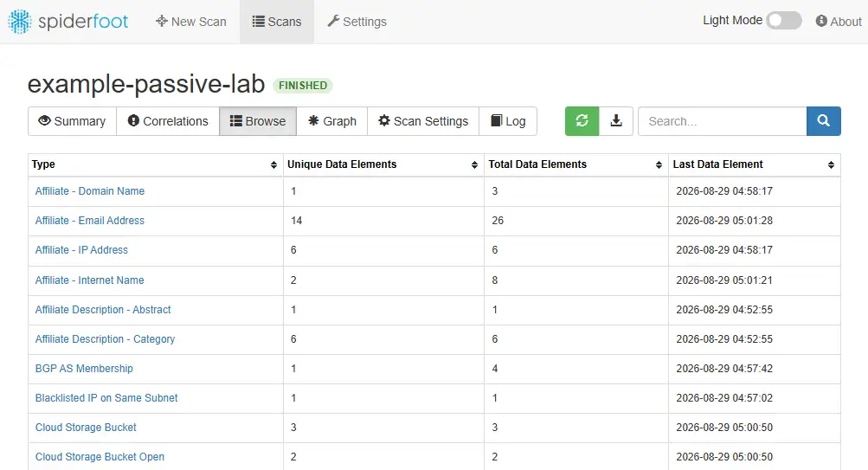This screenshot has width=868, height=470.
Task: Open Affiliate - Domain Name results
Action: [x=90, y=191]
